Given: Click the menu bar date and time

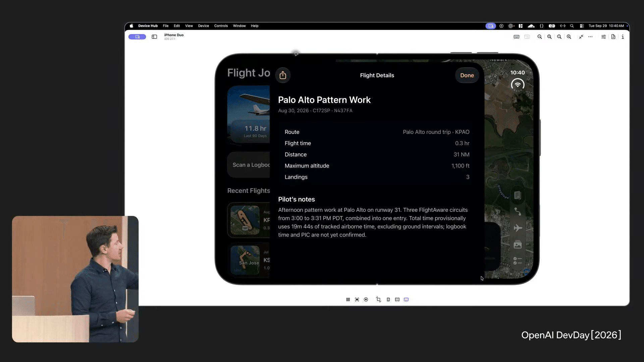Looking at the screenshot, I should [606, 26].
